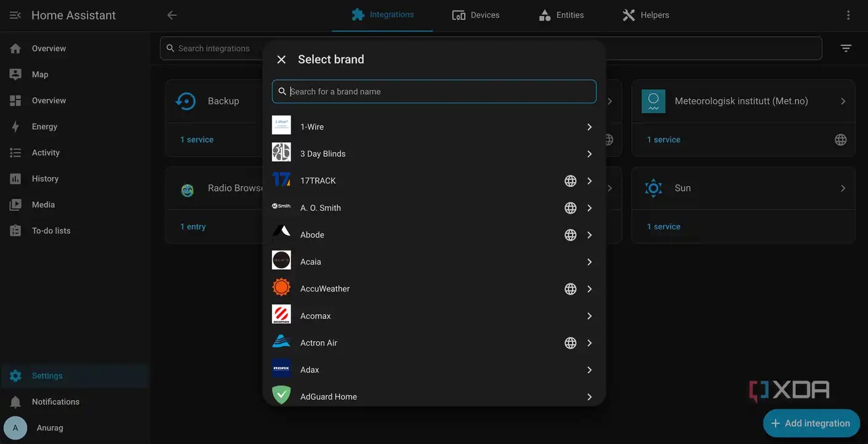Expand the Acaia brand chevron

(x=589, y=262)
